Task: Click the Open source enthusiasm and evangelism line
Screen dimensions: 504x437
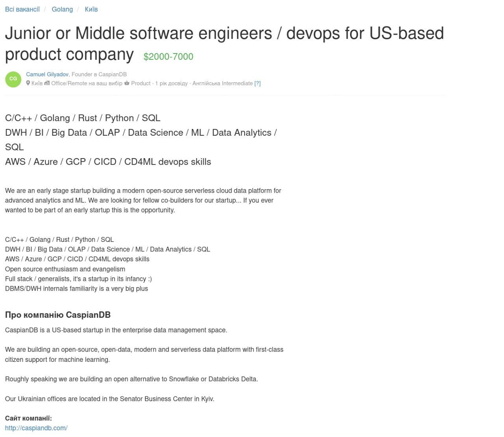Action: (65, 269)
